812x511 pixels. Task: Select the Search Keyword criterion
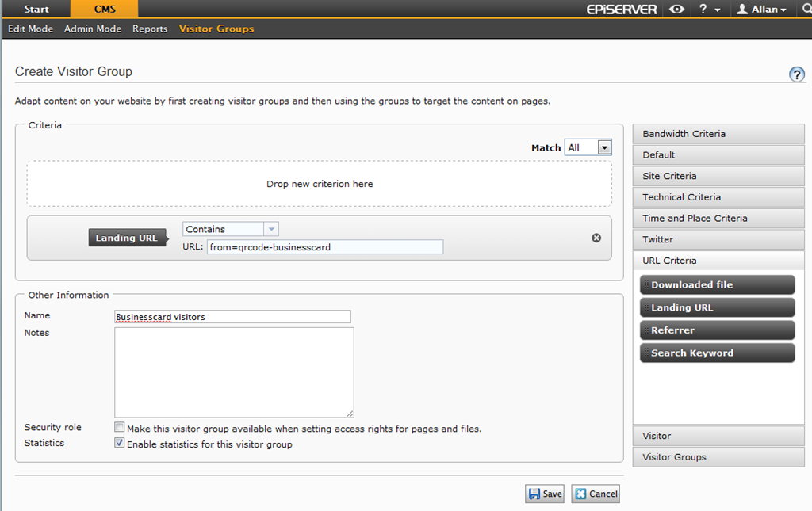tap(717, 353)
